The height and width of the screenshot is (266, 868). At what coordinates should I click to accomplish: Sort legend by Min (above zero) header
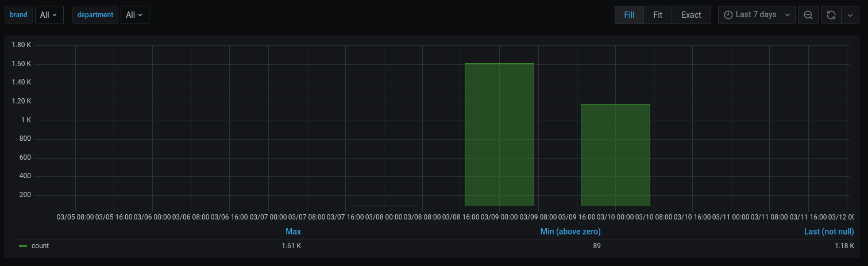click(570, 232)
